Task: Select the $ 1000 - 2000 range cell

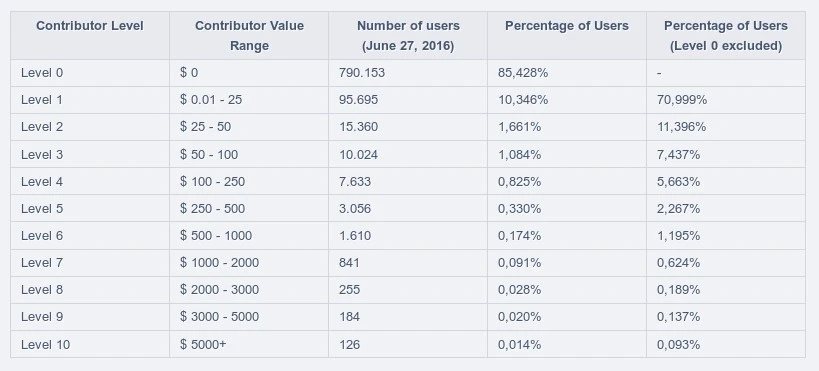Action: 219,263
